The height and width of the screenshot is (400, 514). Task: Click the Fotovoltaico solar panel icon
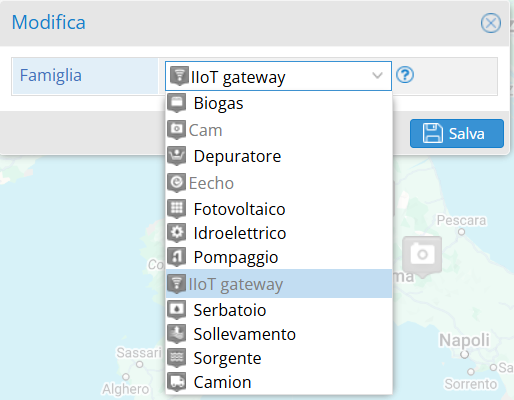click(177, 209)
